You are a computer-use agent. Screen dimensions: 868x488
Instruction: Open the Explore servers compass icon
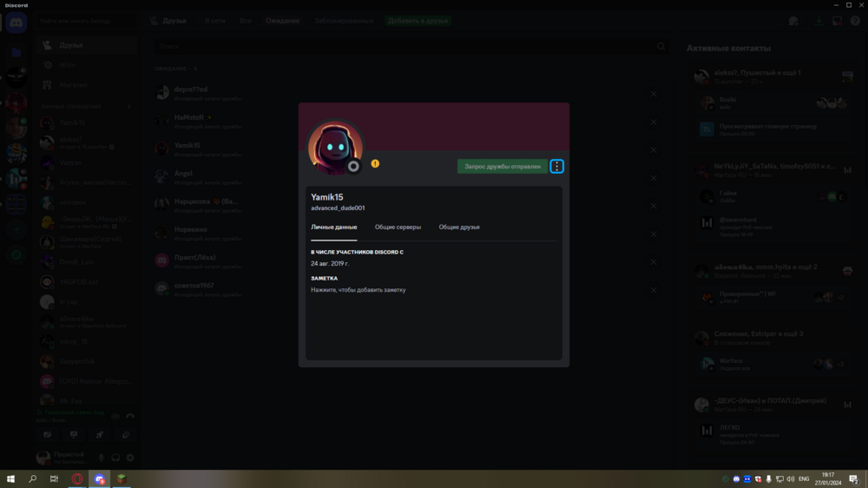point(16,254)
